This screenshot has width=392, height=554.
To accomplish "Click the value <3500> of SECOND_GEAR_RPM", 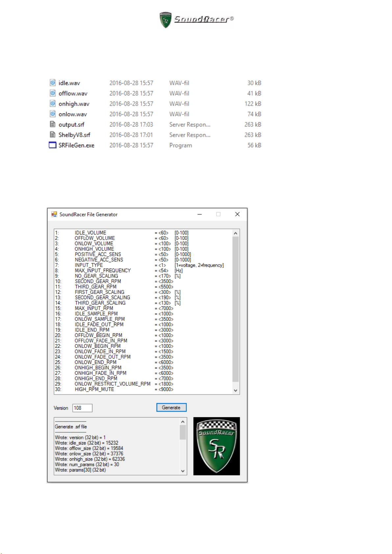I will pyautogui.click(x=166, y=281).
